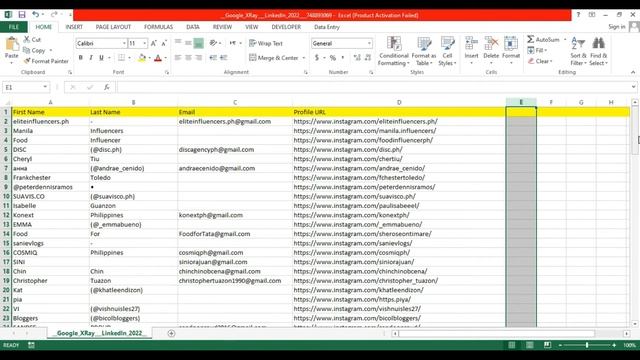Open the font name Calibri dropdown

pos(124,43)
